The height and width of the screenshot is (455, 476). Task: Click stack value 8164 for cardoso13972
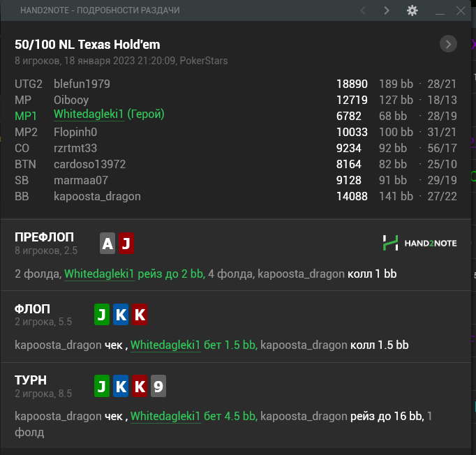coord(349,165)
